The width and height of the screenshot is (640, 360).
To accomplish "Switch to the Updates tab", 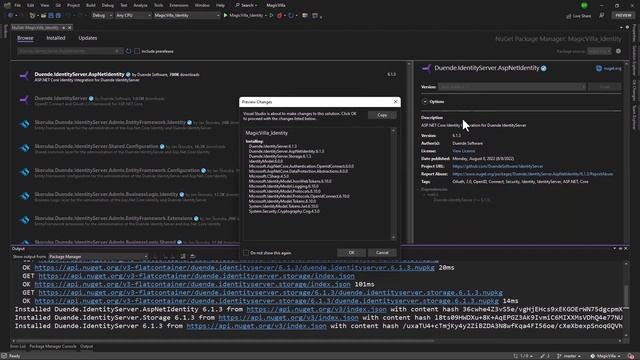I will pos(88,38).
